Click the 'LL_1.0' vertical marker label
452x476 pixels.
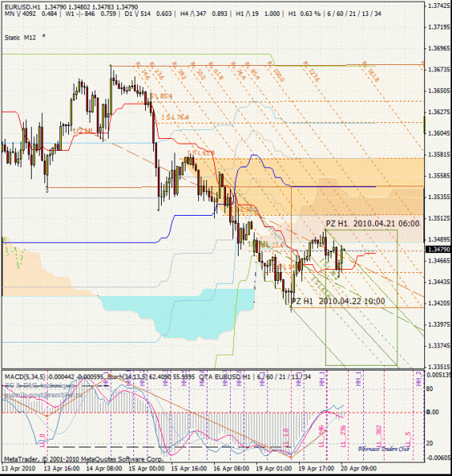[x=286, y=437]
